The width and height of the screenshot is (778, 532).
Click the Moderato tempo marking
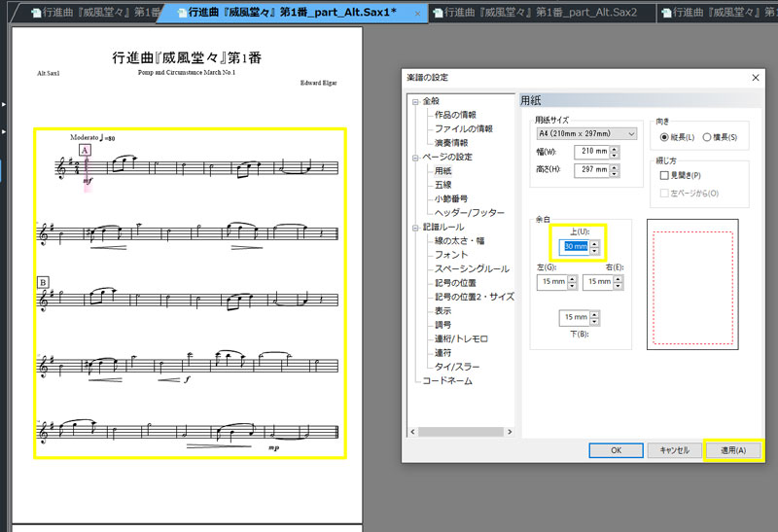point(92,137)
